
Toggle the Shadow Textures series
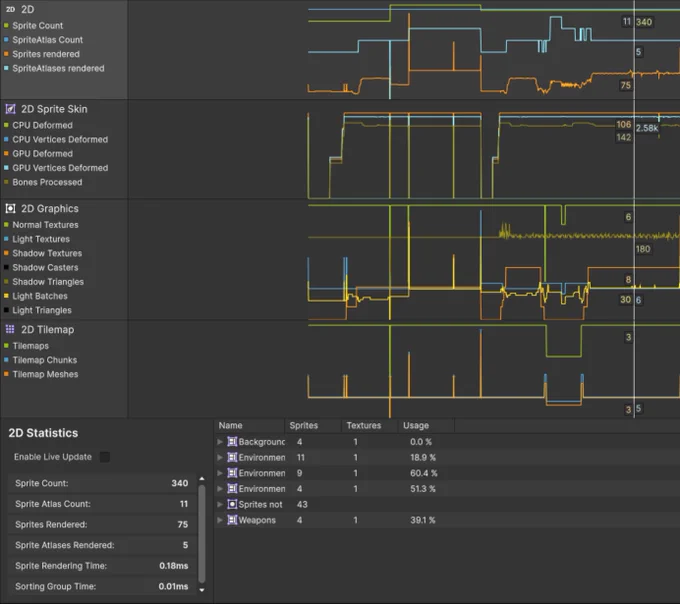pos(6,253)
